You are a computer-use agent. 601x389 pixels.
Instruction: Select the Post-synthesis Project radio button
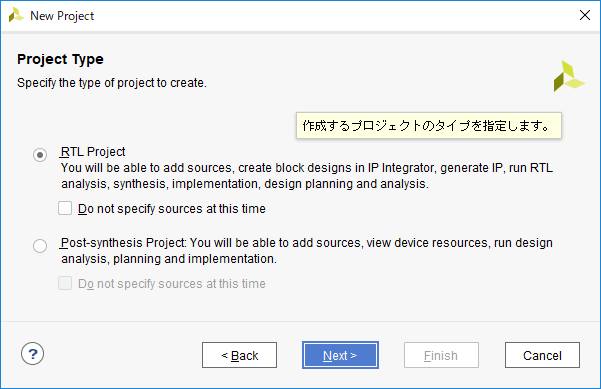point(40,246)
